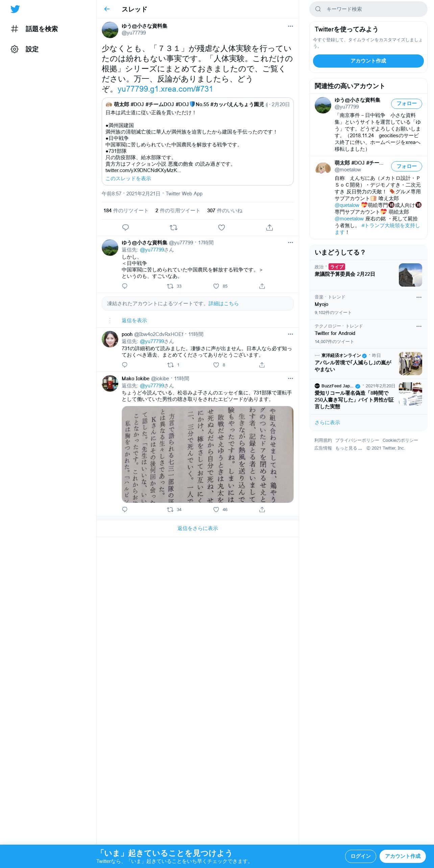The width and height of the screenshot is (434, 868).
Task: Open Myojo trend
Action: coord(368,305)
